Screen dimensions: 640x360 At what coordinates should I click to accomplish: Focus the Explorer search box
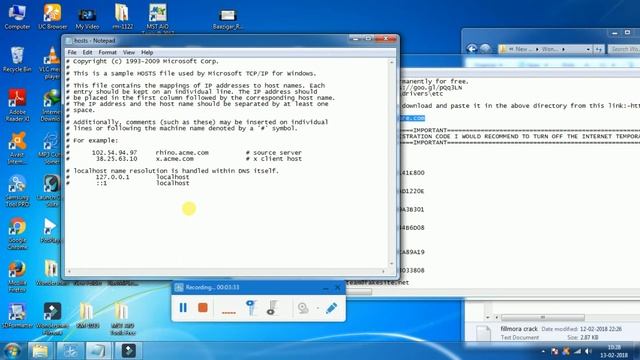[624, 49]
